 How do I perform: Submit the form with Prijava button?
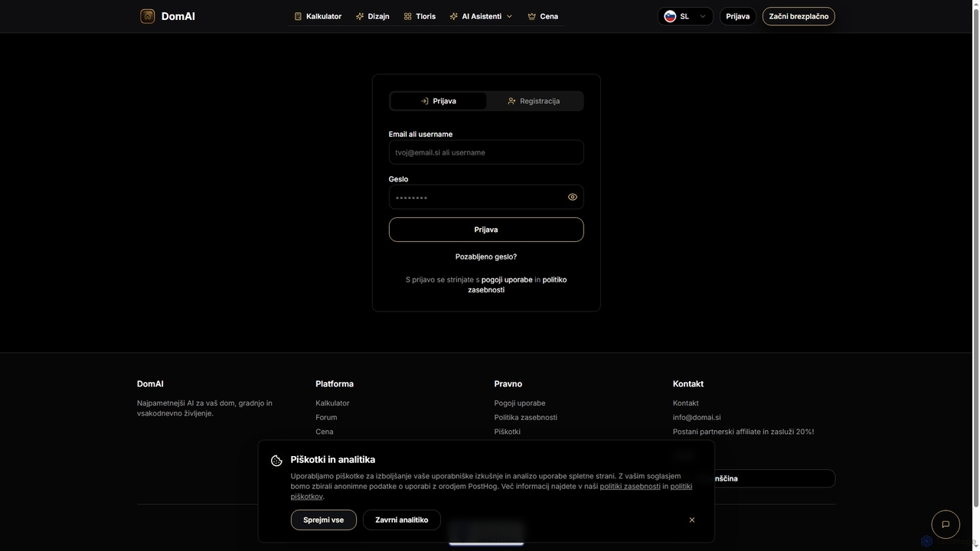pos(486,230)
